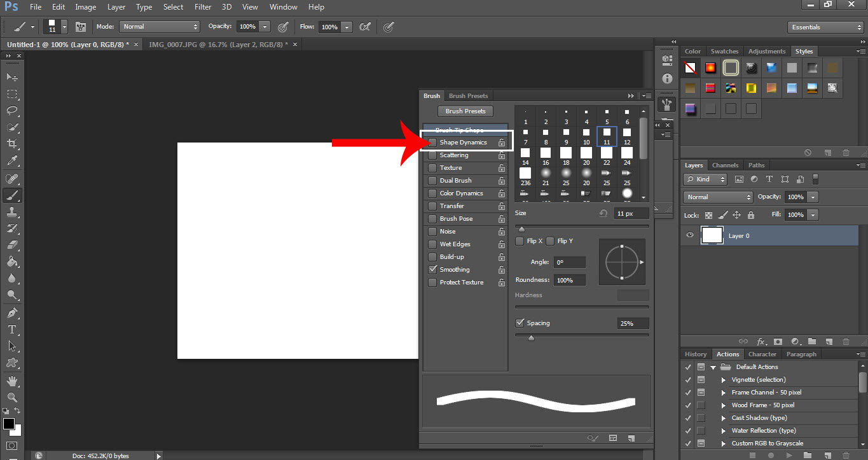868x460 pixels.
Task: Click the brush Size slider
Action: point(582,227)
